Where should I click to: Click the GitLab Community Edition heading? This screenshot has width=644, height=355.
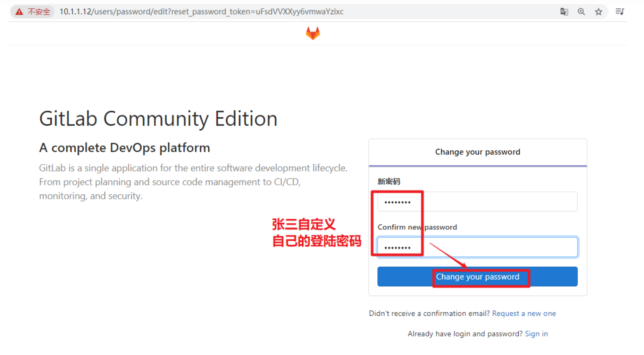tap(158, 119)
